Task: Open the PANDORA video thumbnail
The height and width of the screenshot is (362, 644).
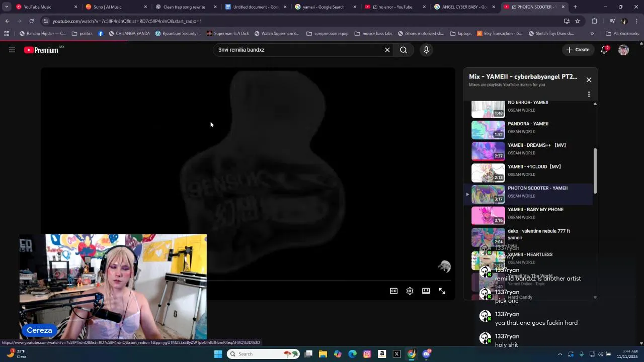Action: click(x=488, y=130)
